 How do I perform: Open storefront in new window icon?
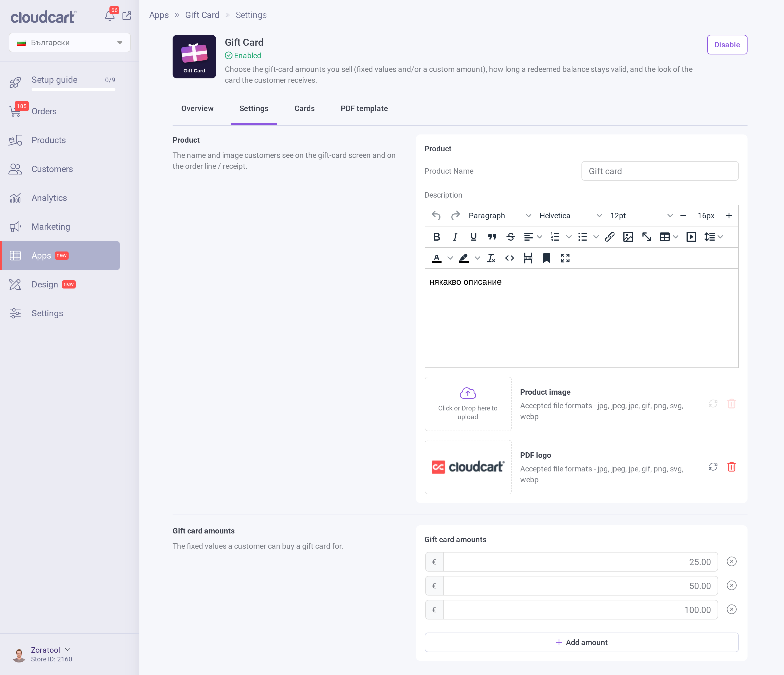[127, 16]
